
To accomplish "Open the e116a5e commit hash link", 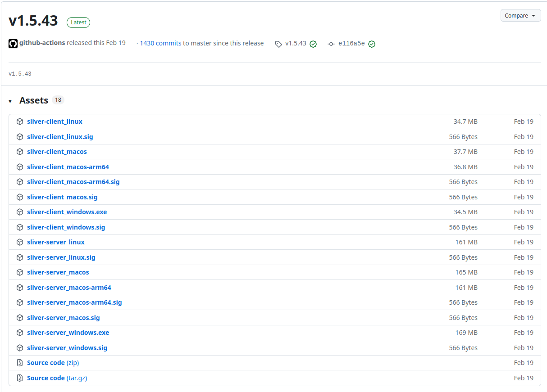I will pos(351,44).
